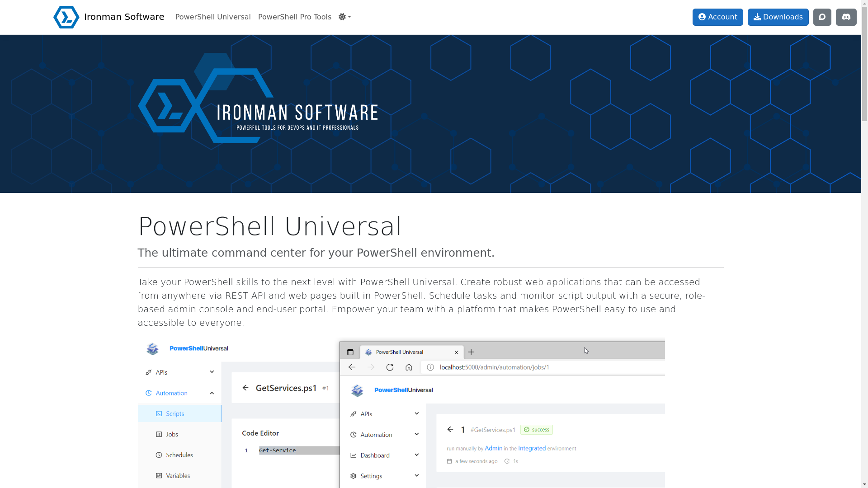Open the Discord icon button
Image resolution: width=868 pixels, height=488 pixels.
pos(846,17)
